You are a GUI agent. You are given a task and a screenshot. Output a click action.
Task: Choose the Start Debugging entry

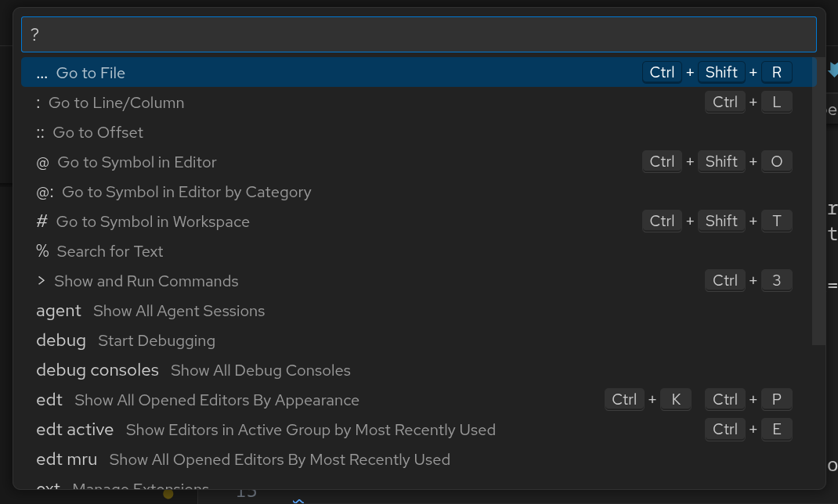pyautogui.click(x=156, y=340)
